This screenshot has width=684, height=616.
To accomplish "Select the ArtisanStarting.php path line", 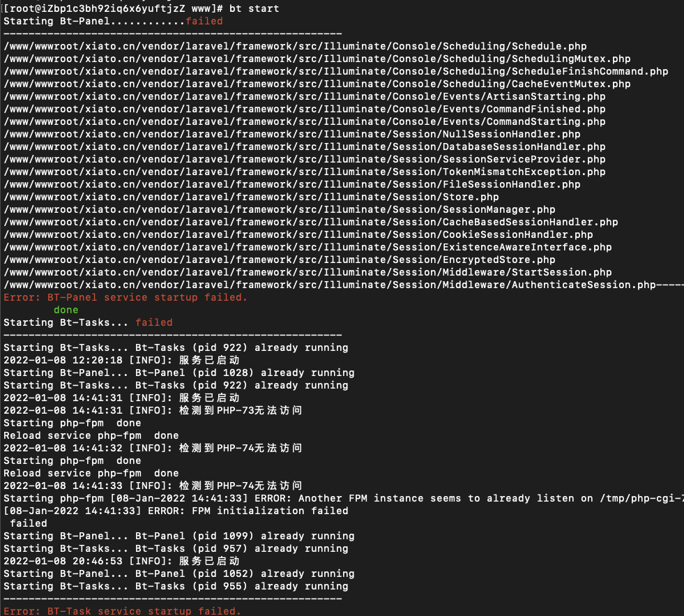I will [305, 96].
